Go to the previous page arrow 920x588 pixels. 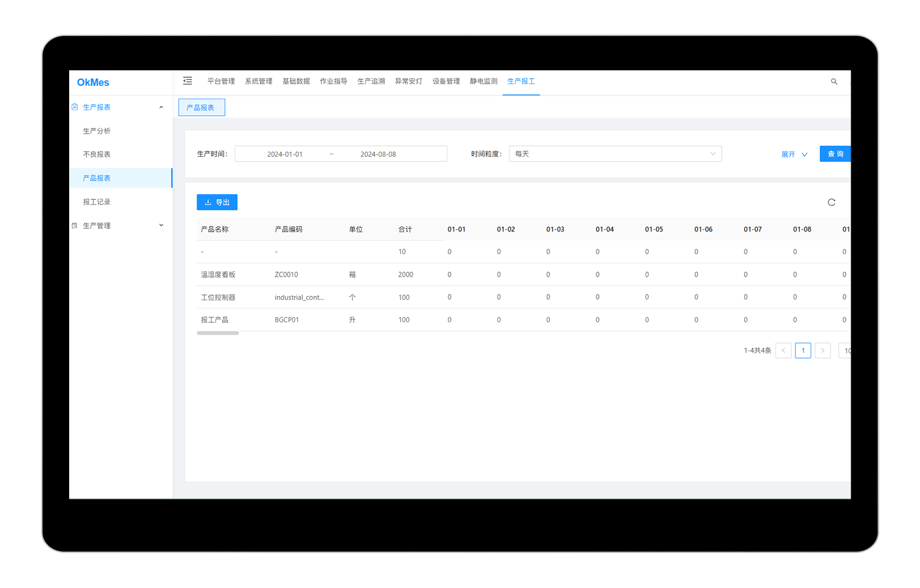783,350
